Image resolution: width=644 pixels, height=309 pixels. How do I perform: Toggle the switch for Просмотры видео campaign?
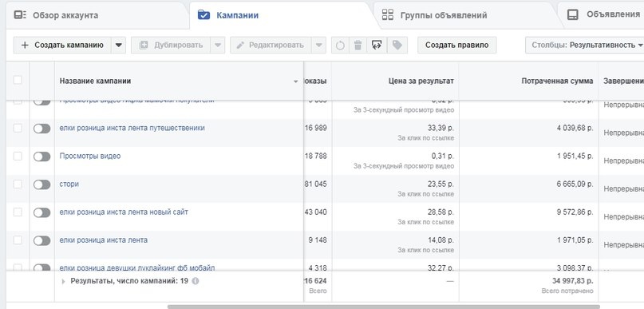41,156
